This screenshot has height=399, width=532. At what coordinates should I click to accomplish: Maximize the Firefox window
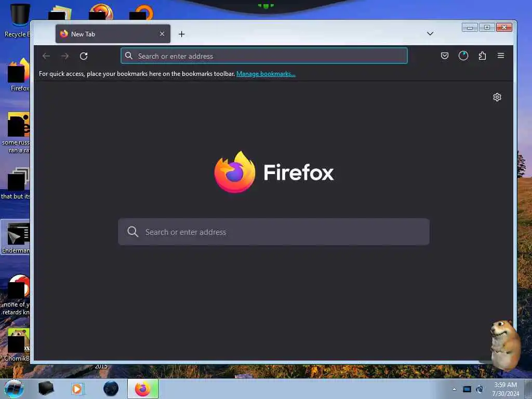(487, 28)
